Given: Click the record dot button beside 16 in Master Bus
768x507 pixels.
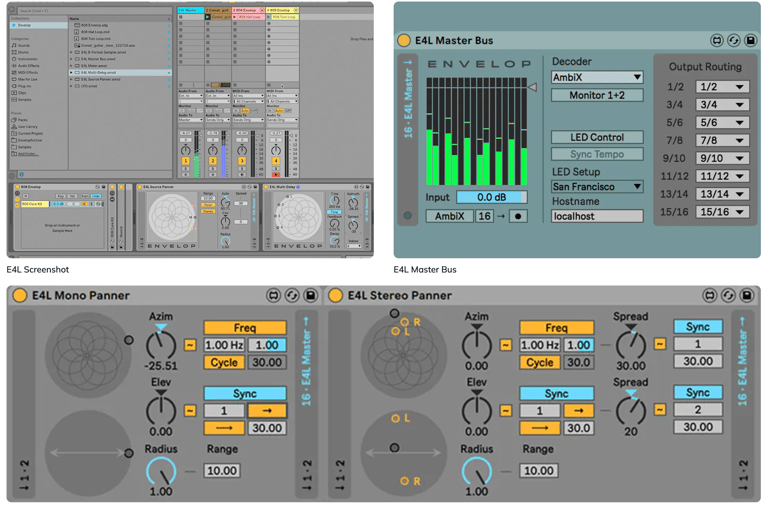Looking at the screenshot, I should pyautogui.click(x=518, y=216).
